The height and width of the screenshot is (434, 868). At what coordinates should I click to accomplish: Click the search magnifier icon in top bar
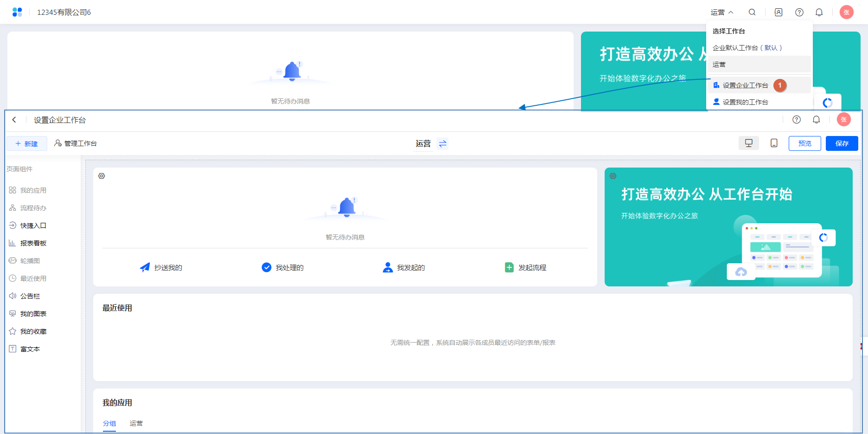[x=752, y=13]
